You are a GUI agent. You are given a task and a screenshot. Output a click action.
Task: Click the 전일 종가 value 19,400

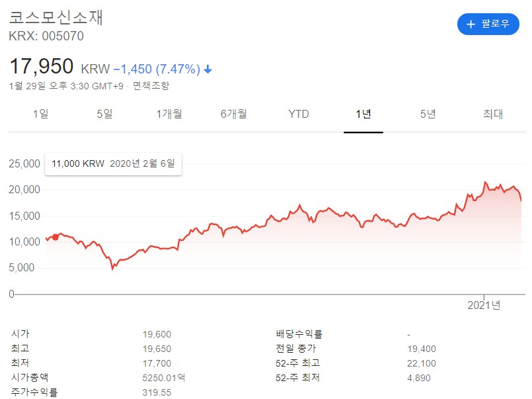(422, 349)
